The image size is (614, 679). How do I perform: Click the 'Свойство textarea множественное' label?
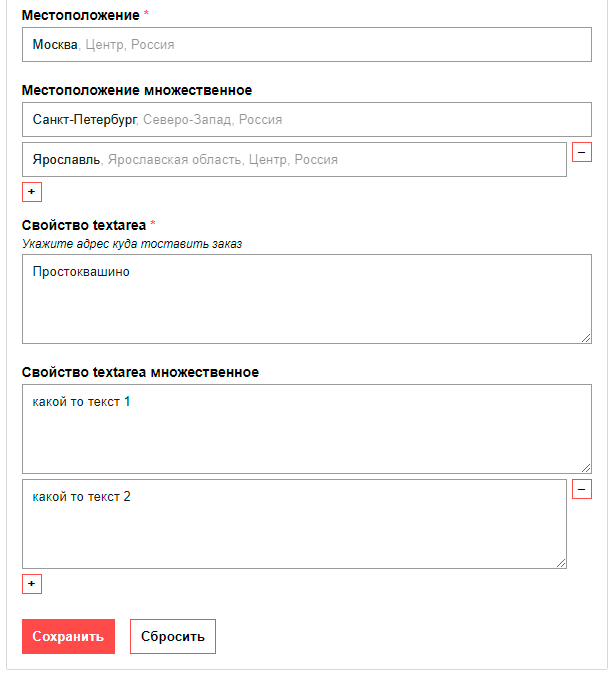click(140, 372)
